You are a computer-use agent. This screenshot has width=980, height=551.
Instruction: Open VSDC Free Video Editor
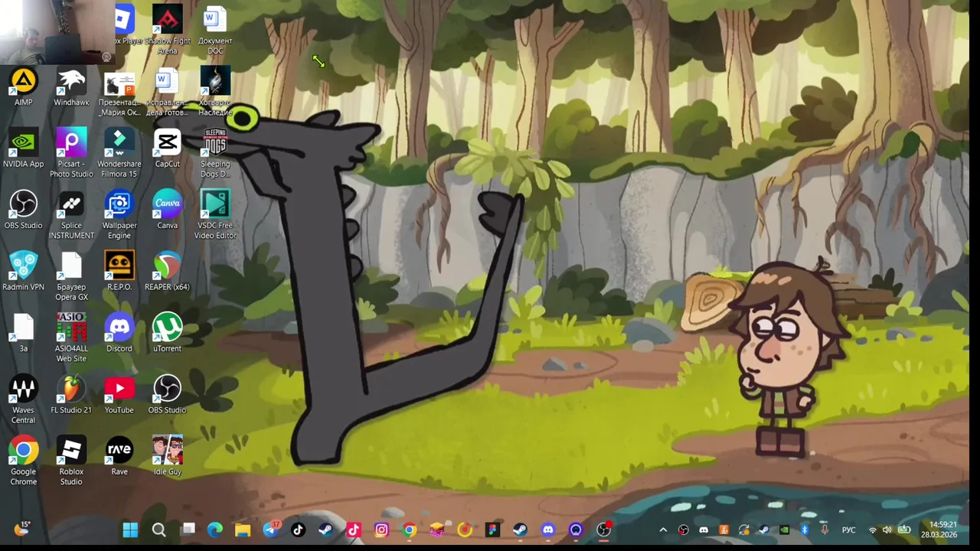215,215
